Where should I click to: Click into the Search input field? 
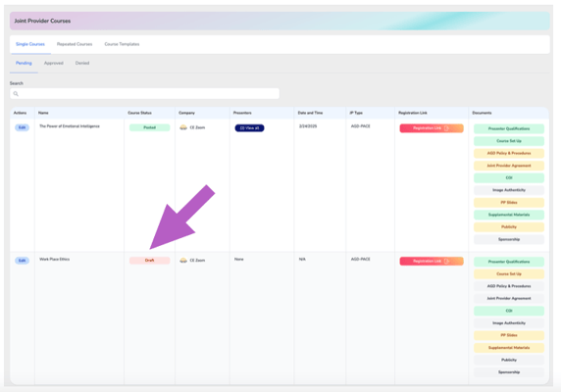[144, 94]
